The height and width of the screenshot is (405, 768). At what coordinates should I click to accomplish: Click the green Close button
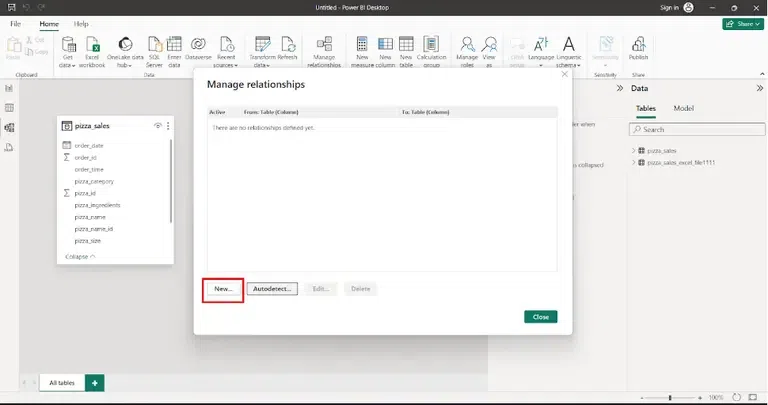[541, 317]
